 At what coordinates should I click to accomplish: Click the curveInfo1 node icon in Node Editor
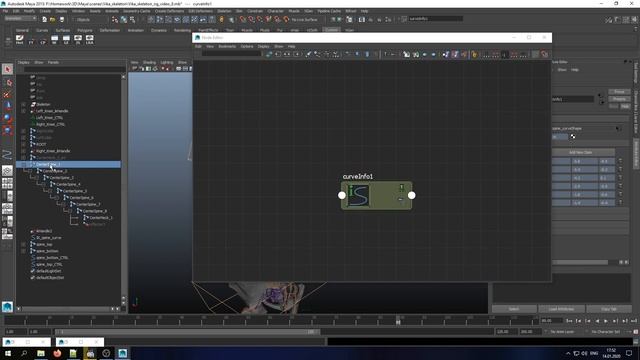point(358,196)
